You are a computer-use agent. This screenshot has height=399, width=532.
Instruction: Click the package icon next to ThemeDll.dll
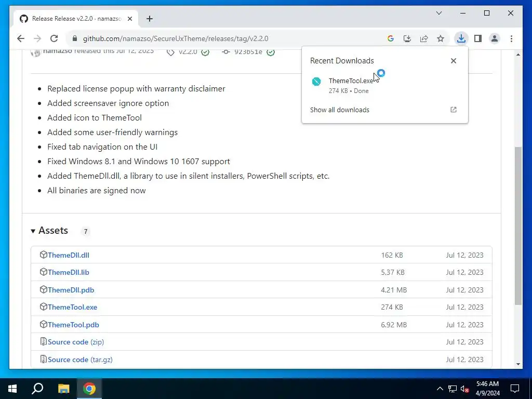tap(43, 255)
